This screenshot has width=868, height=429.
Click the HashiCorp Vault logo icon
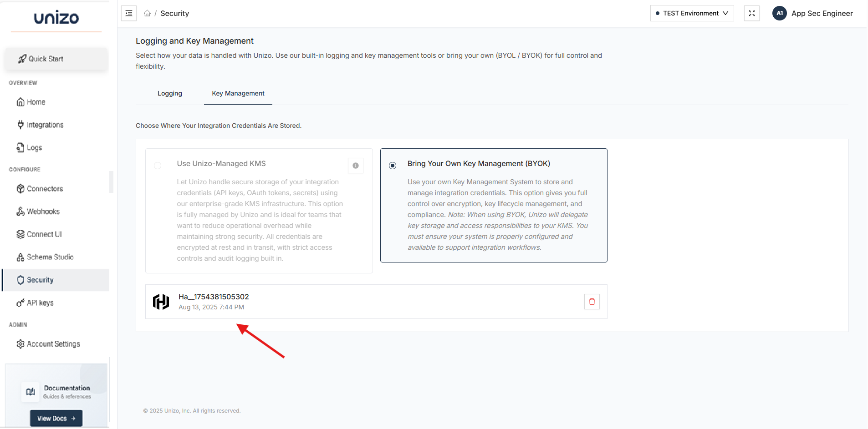[x=161, y=302]
